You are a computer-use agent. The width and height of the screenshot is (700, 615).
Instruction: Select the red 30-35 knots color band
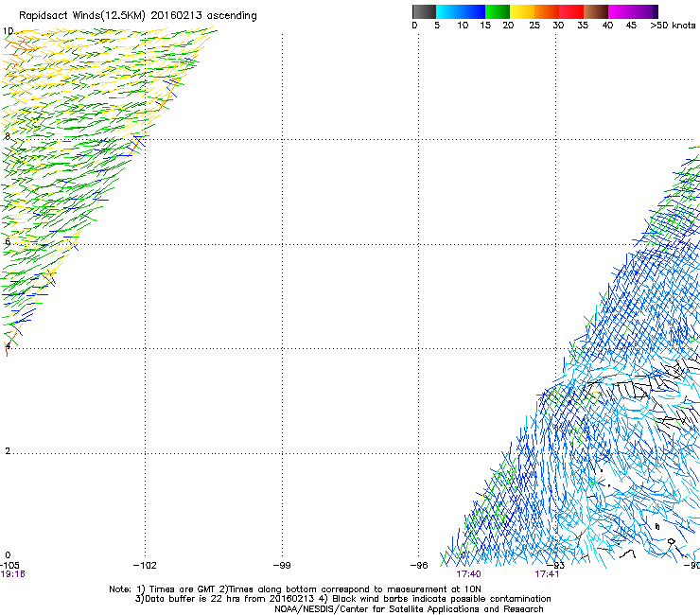(571, 11)
